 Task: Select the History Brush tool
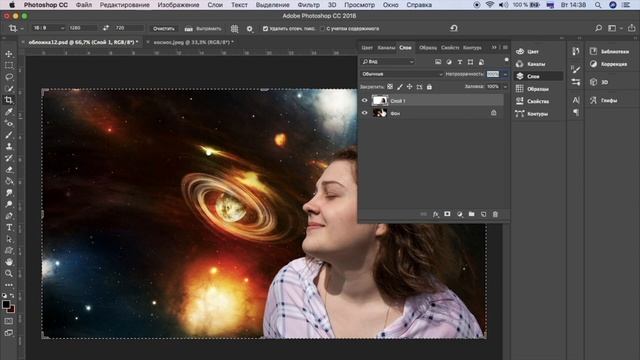9,158
